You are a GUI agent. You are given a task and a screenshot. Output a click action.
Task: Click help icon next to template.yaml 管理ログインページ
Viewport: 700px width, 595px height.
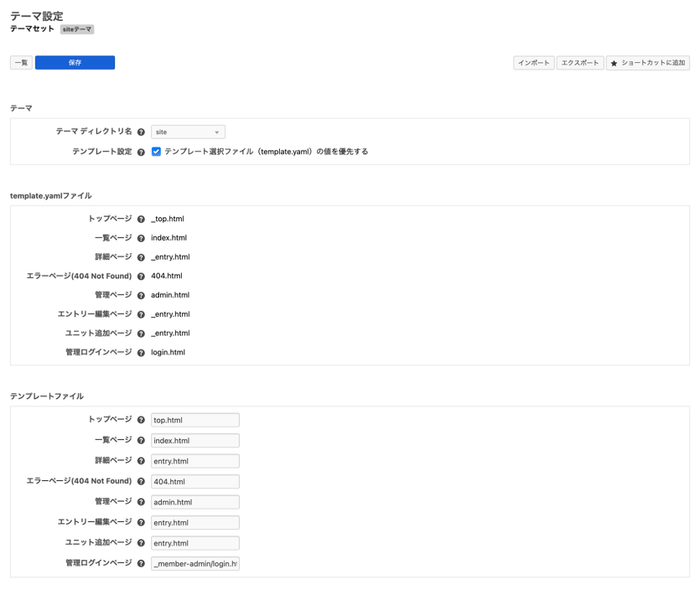[x=141, y=353]
